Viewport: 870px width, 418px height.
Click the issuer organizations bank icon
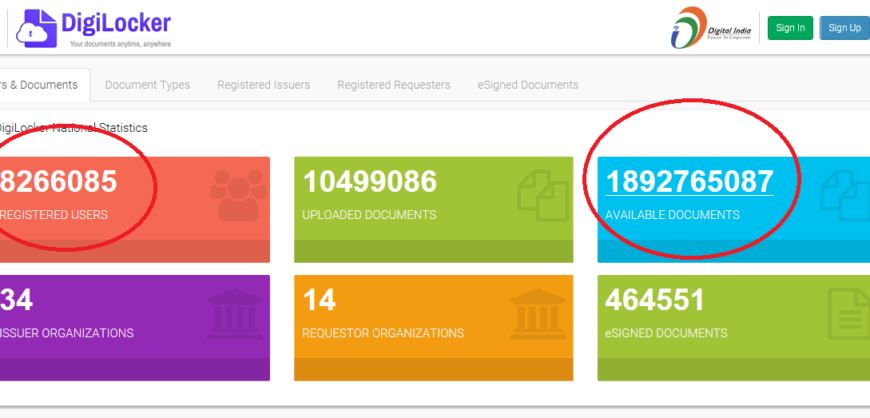pos(235,314)
